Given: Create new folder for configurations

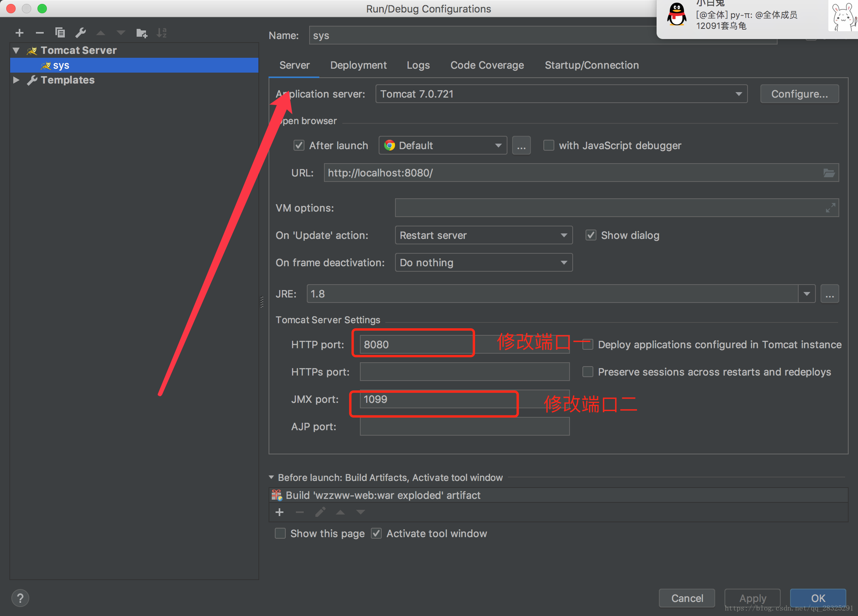Looking at the screenshot, I should pos(141,33).
